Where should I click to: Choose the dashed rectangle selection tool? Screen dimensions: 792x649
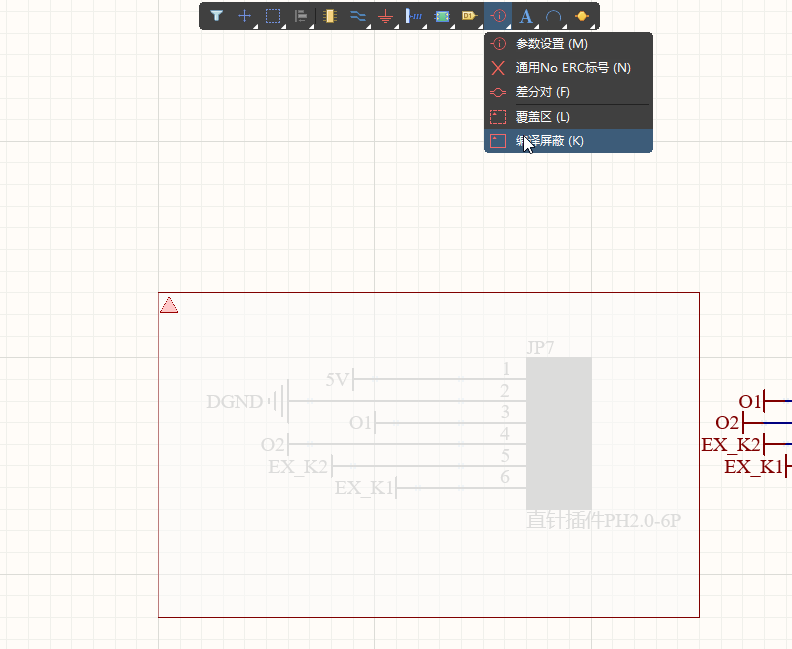(x=272, y=16)
